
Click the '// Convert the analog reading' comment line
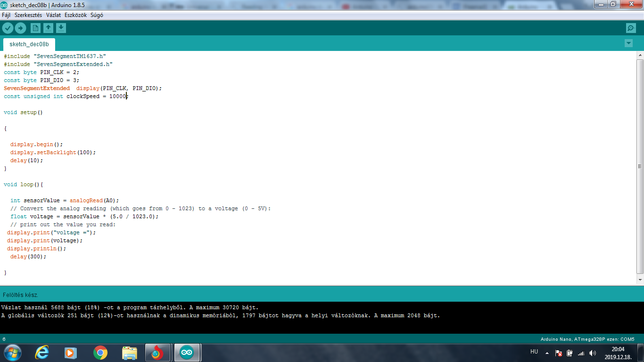[140, 208]
